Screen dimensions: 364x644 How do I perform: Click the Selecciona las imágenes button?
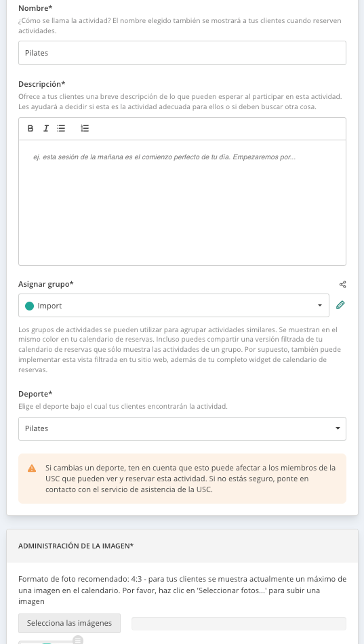[x=69, y=623]
